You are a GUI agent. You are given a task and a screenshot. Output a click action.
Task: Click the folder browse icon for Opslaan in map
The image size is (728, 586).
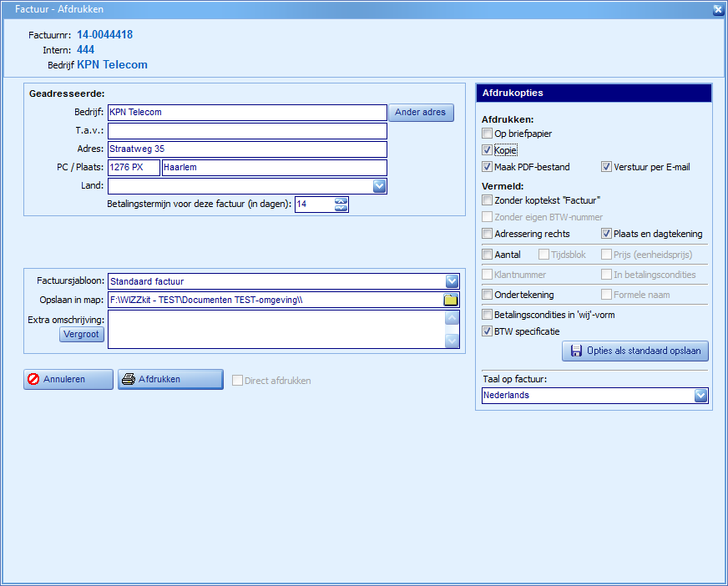click(x=451, y=301)
